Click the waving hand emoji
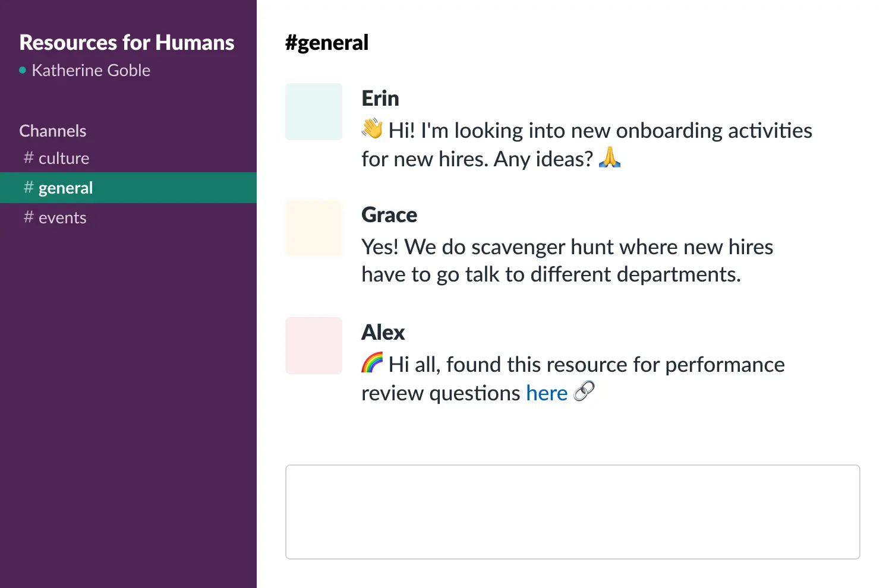 (x=373, y=129)
